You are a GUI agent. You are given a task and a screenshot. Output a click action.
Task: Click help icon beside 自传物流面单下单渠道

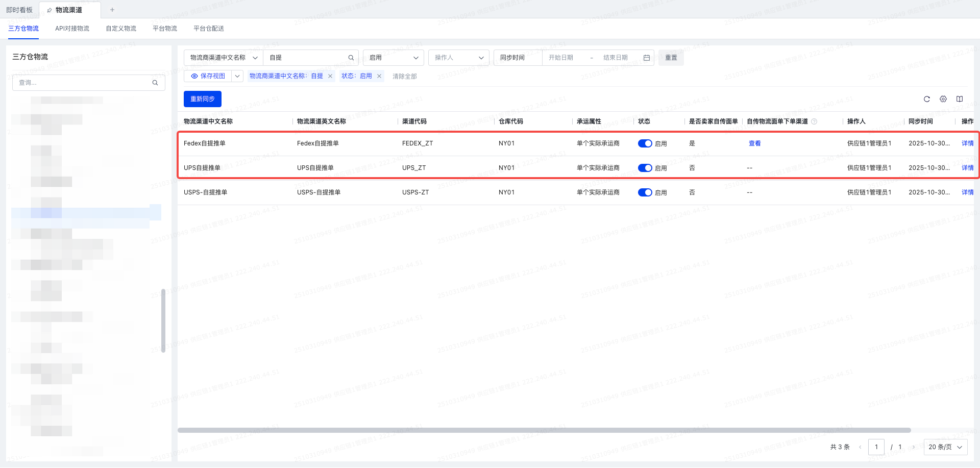[814, 121]
